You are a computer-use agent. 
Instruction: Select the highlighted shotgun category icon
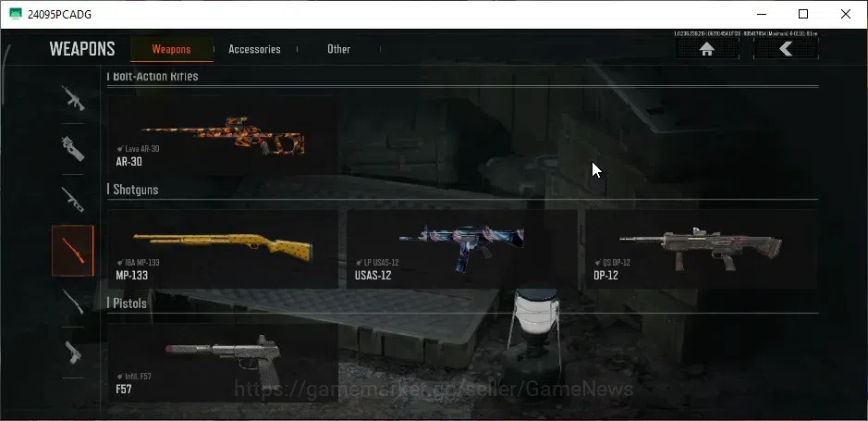tap(73, 251)
